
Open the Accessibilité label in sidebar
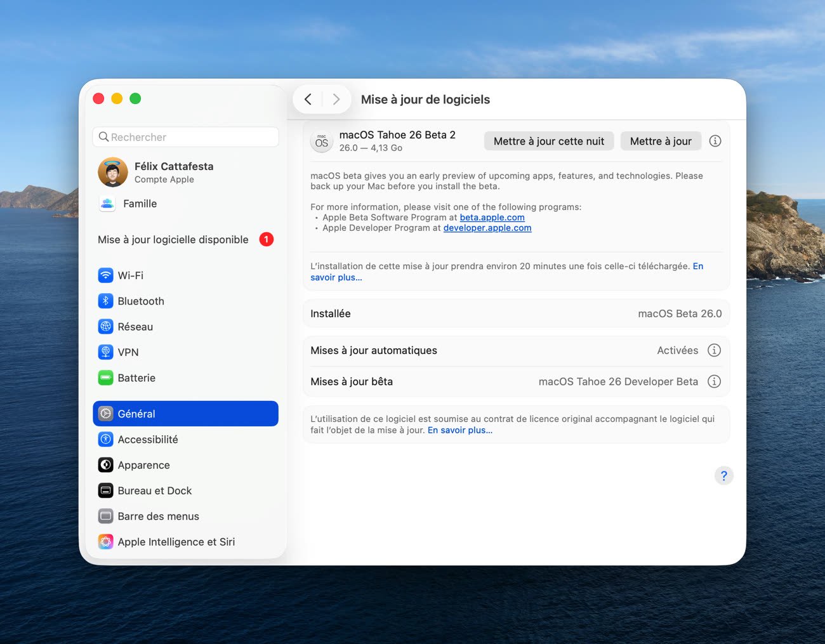pyautogui.click(x=148, y=439)
